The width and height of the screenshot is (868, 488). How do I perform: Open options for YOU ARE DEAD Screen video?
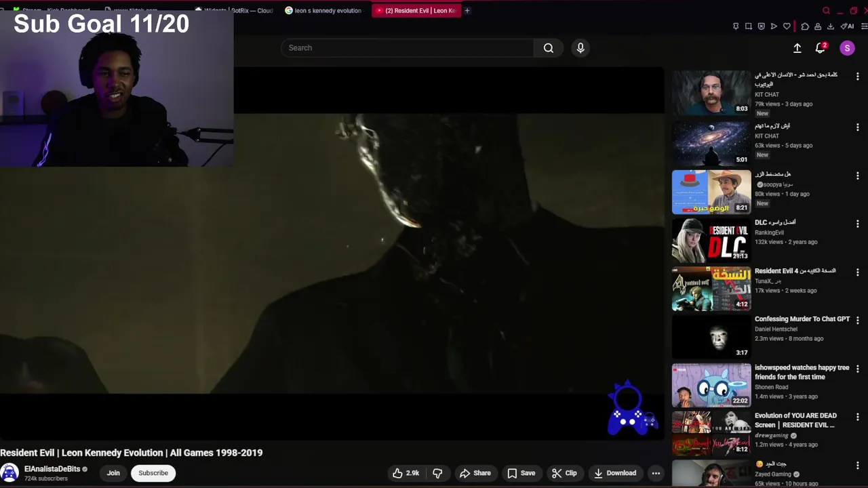pos(858,418)
